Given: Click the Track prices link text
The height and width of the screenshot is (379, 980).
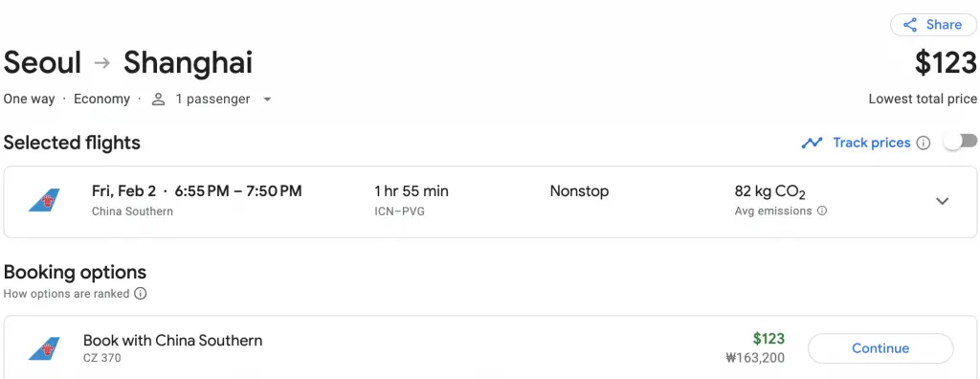Looking at the screenshot, I should click(871, 143).
